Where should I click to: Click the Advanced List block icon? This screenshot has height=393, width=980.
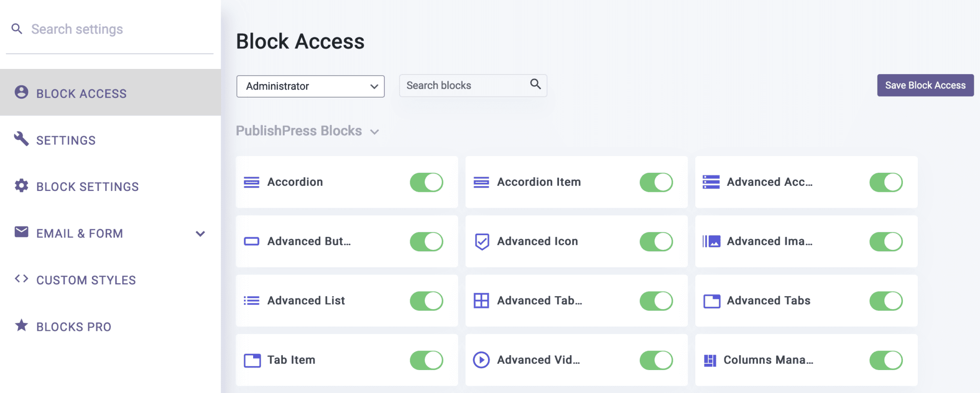coord(252,301)
